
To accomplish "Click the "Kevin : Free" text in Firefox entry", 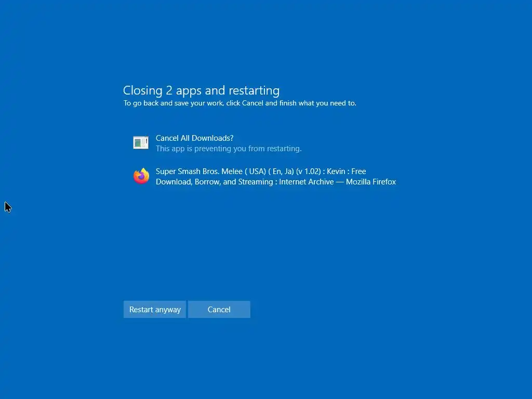I will (x=347, y=171).
